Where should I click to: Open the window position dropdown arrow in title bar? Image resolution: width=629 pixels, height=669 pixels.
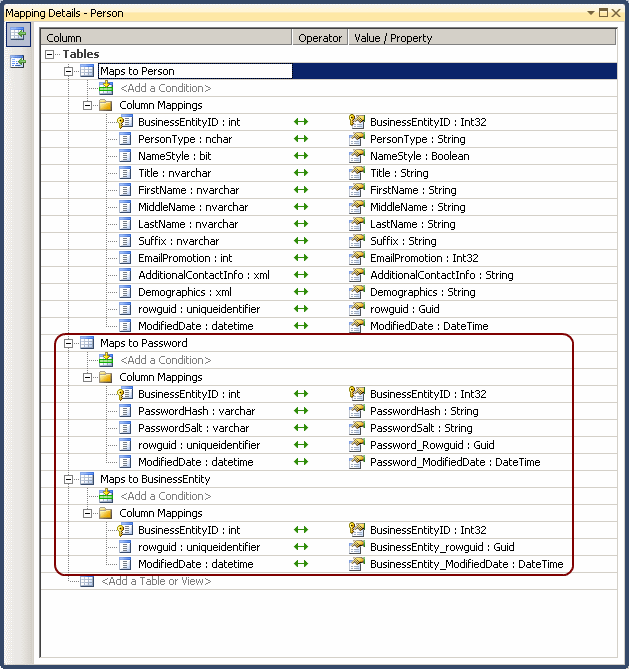click(591, 12)
